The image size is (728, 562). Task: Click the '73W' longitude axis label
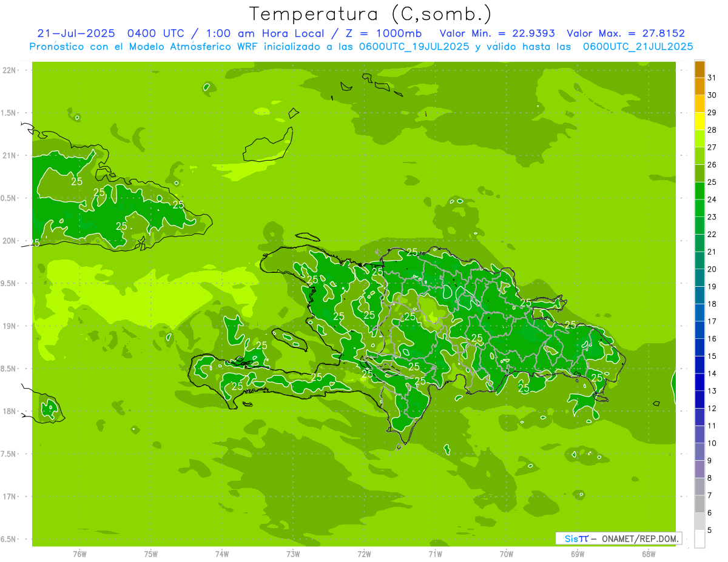tap(293, 554)
